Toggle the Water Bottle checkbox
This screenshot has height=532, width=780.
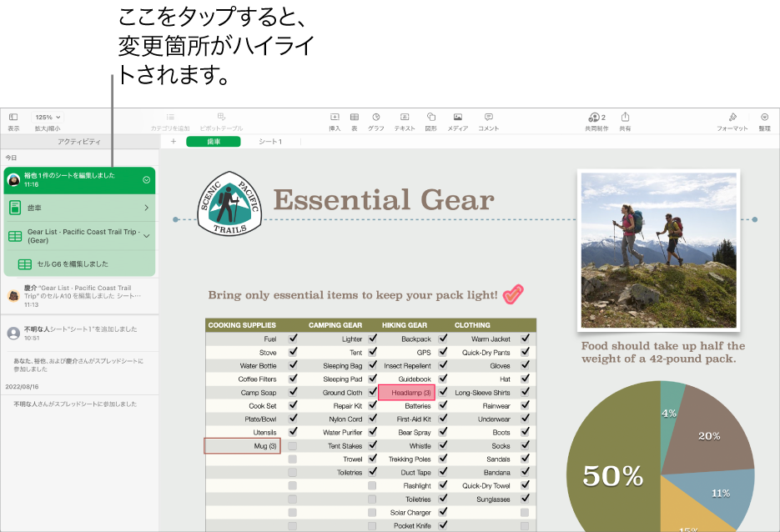click(293, 365)
